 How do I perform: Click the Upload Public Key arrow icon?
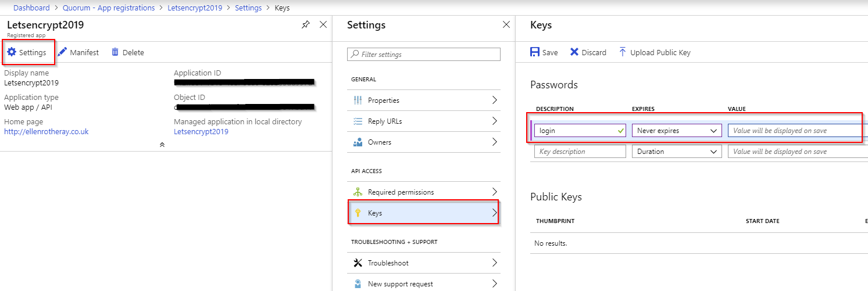pos(623,52)
